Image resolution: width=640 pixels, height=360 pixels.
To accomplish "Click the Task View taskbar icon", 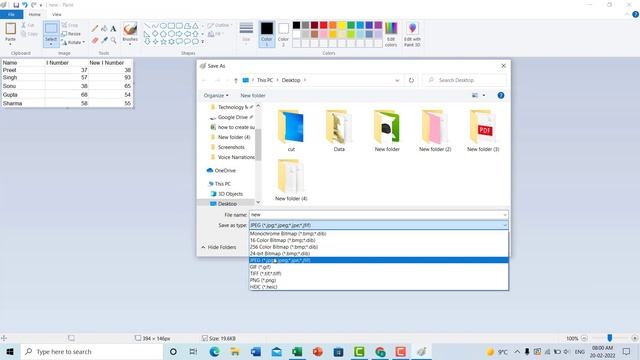I will pos(193,351).
